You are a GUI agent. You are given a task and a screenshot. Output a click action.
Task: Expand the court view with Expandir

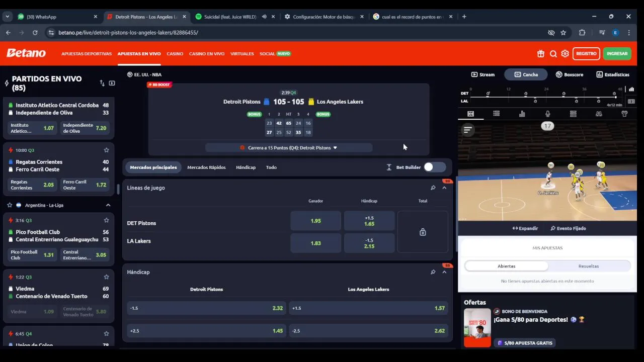525,228
